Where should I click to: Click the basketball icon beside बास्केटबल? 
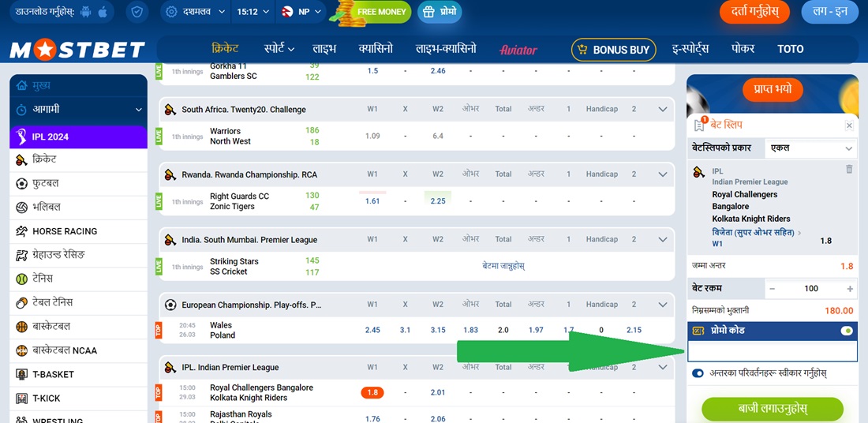pos(21,327)
